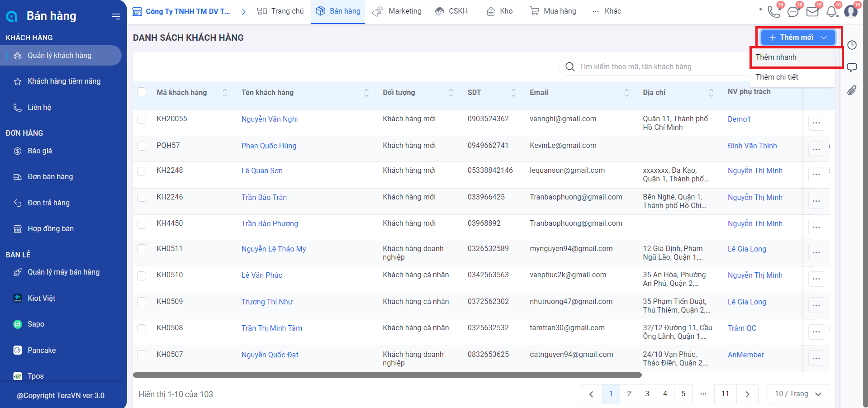The height and width of the screenshot is (408, 868).
Task: Switch to CSKH tab
Action: coord(451,11)
